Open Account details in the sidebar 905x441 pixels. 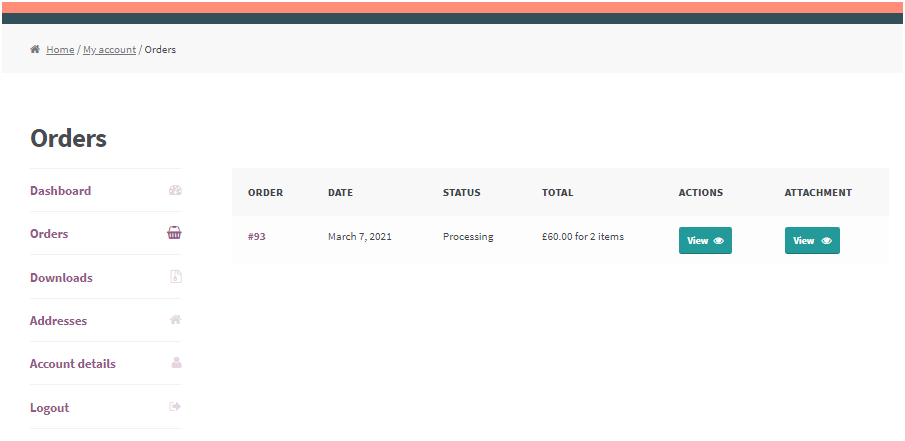[73, 364]
